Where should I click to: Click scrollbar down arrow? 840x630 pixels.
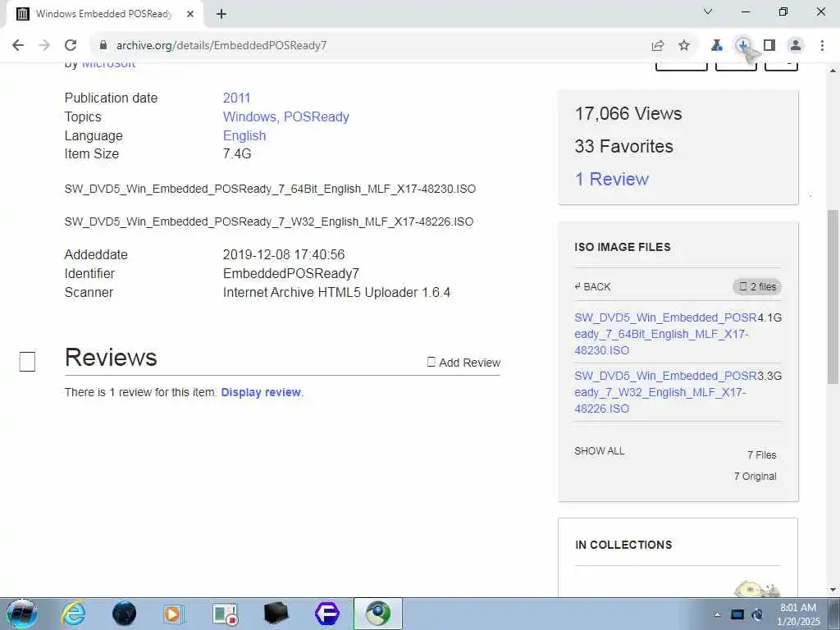point(833,590)
